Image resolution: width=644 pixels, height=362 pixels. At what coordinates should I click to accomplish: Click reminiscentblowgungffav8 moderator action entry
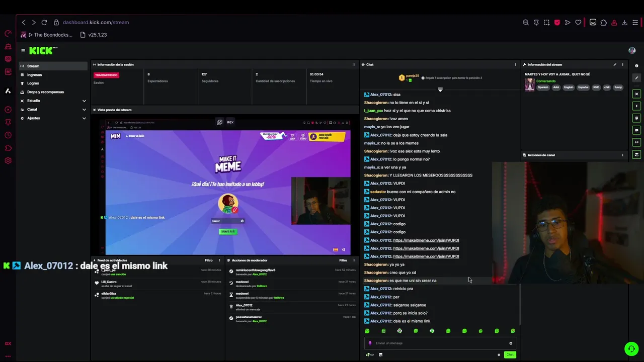click(x=293, y=272)
